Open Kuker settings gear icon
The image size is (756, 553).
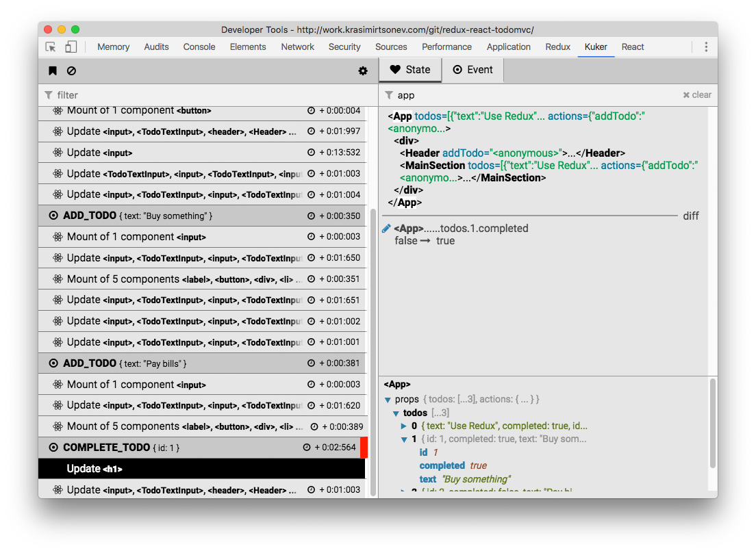pos(363,70)
